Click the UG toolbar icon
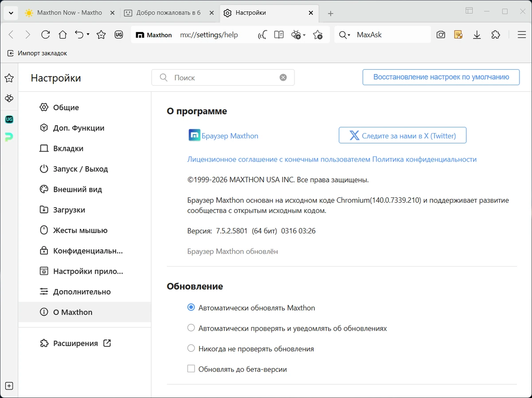The image size is (532, 398). coord(118,35)
